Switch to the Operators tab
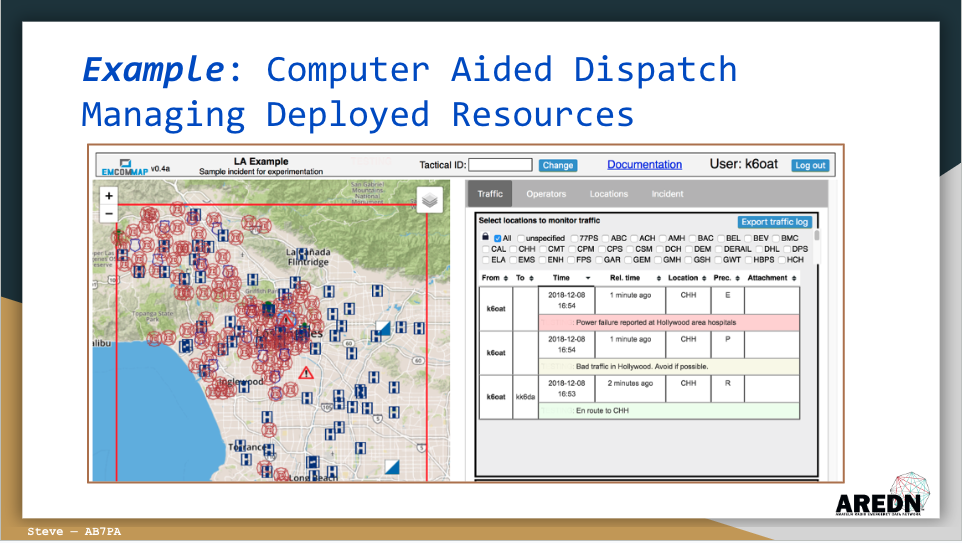 click(546, 194)
